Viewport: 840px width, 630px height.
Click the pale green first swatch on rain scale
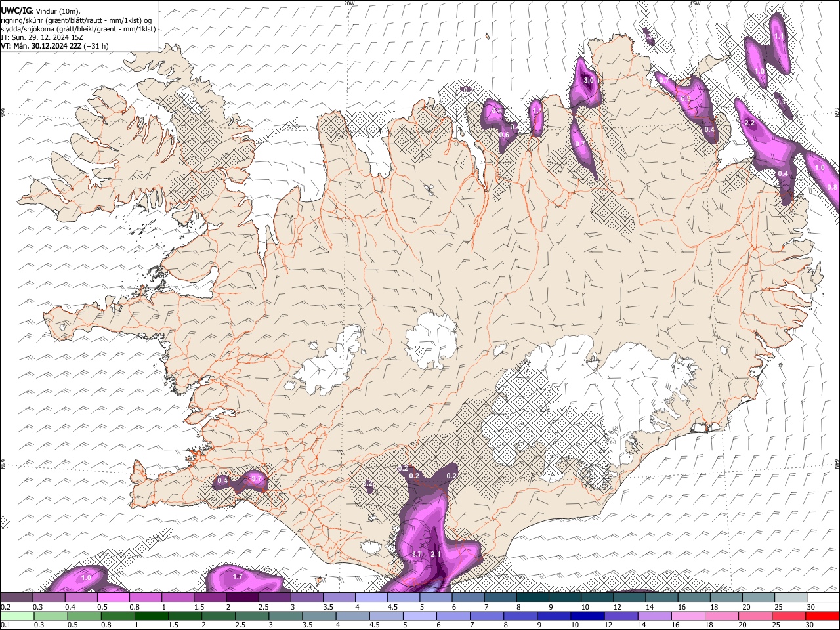tap(17, 616)
